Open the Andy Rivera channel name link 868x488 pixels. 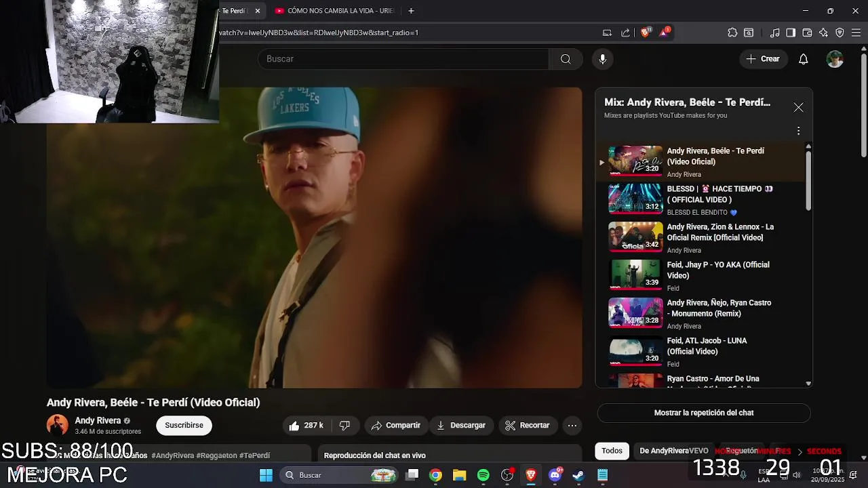click(x=98, y=421)
